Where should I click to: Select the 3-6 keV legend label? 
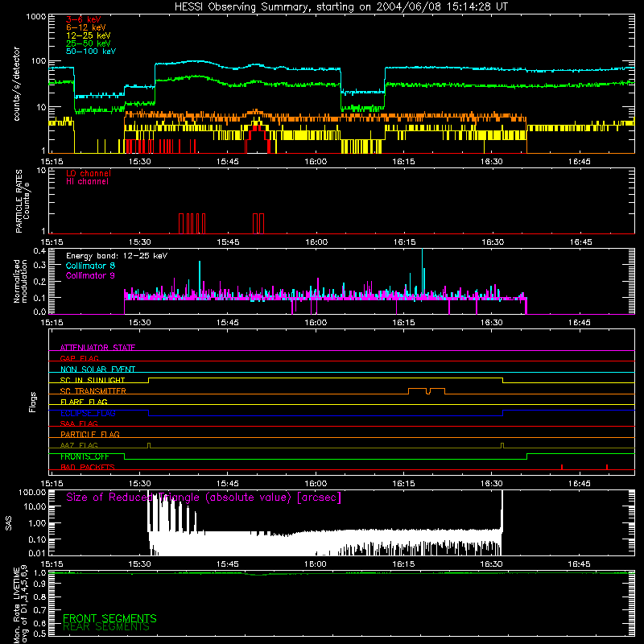point(84,19)
